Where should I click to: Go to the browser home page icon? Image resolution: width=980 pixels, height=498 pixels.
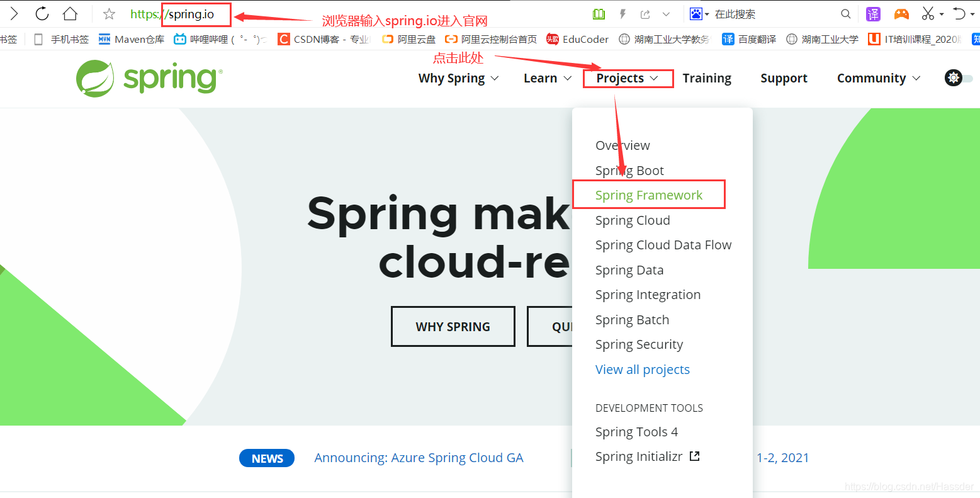click(x=70, y=14)
